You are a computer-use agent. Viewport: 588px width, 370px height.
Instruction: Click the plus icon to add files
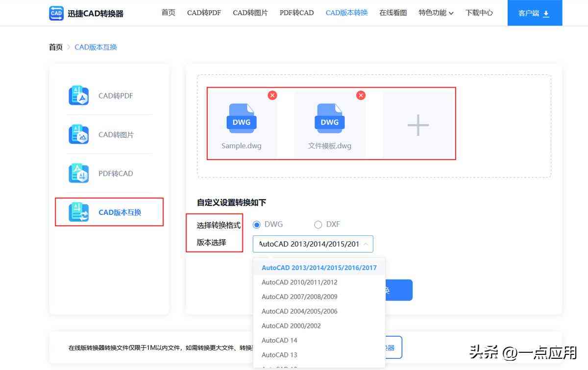418,125
